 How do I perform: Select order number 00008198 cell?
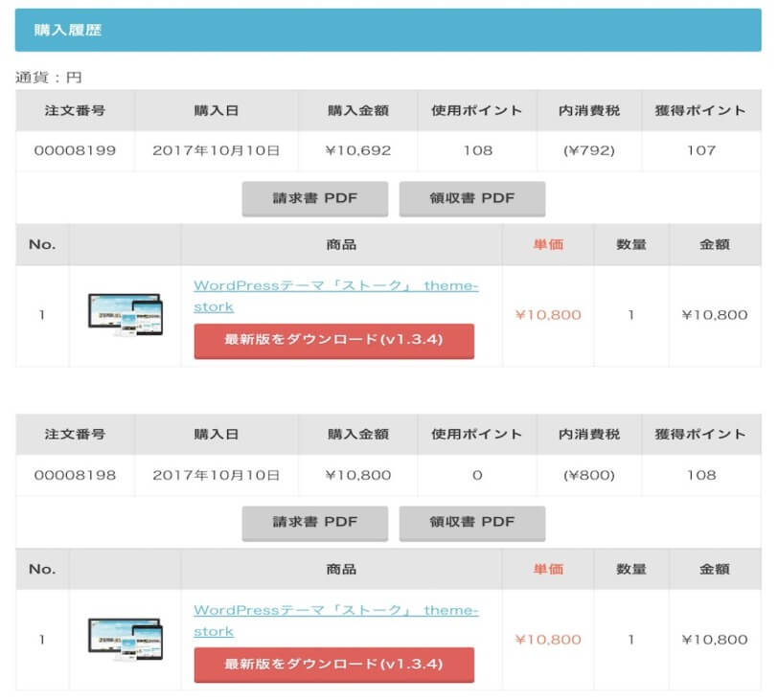pos(75,475)
